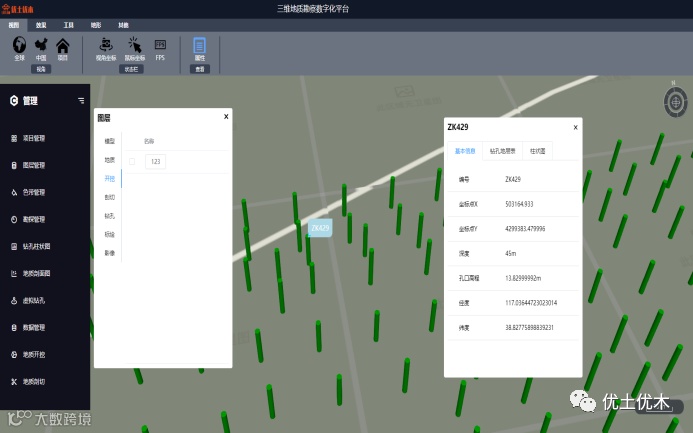Viewport: 693px width, 433px height.
Task: Check the box beside layer 123
Action: (132, 161)
